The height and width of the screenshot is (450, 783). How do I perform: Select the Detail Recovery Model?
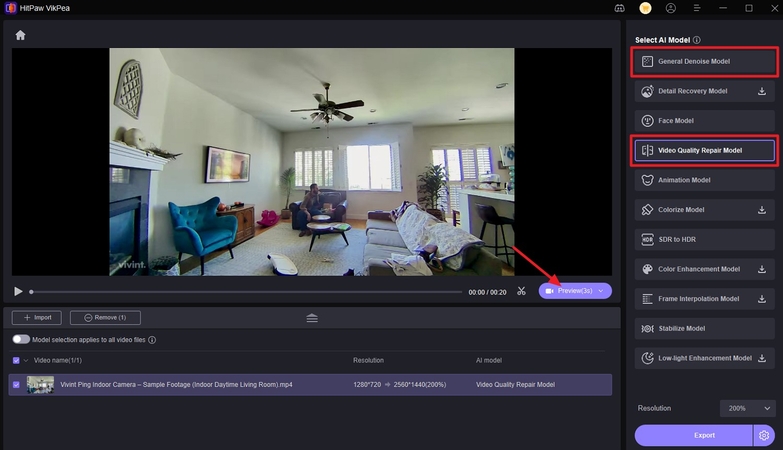(x=704, y=91)
